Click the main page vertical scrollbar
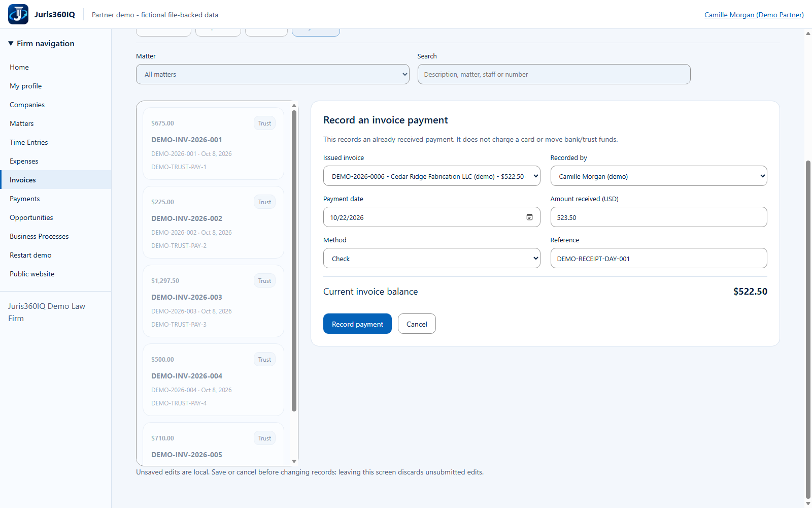 tap(808, 330)
